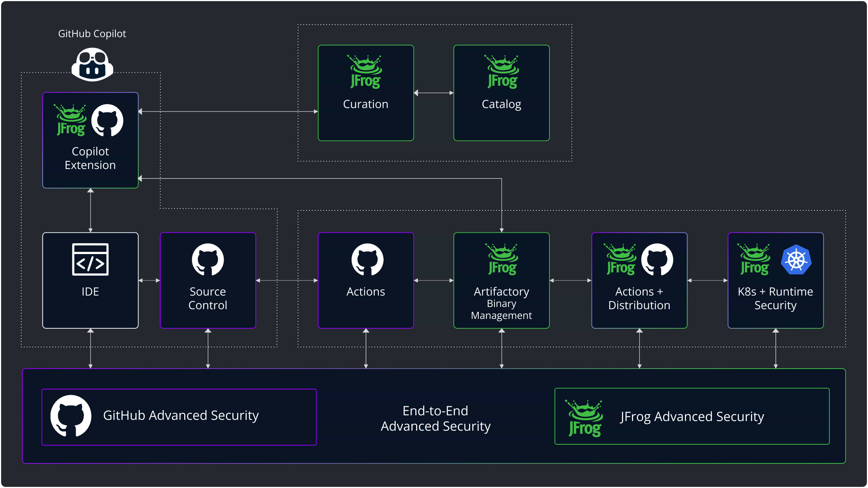
Task: Click the JFrog logo in Artifactory box
Action: [502, 259]
